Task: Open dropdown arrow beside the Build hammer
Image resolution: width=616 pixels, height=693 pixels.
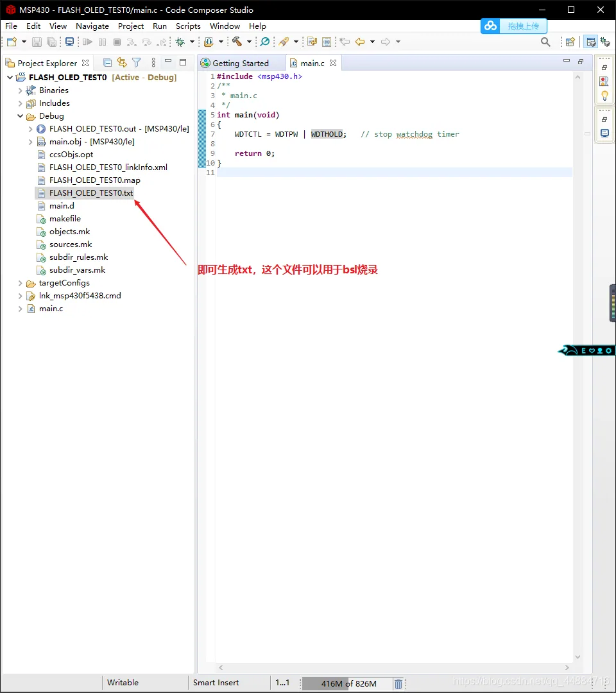Action: coord(249,42)
